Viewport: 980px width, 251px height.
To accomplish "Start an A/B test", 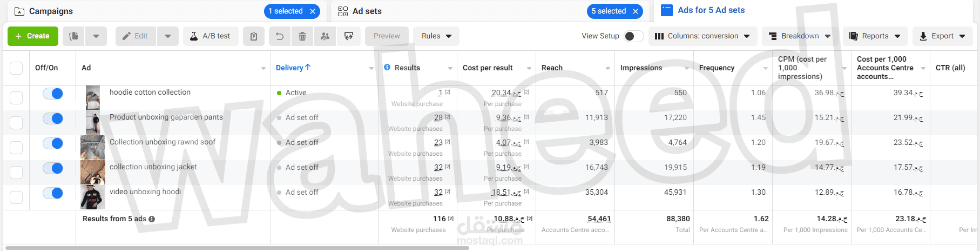I will 211,36.
